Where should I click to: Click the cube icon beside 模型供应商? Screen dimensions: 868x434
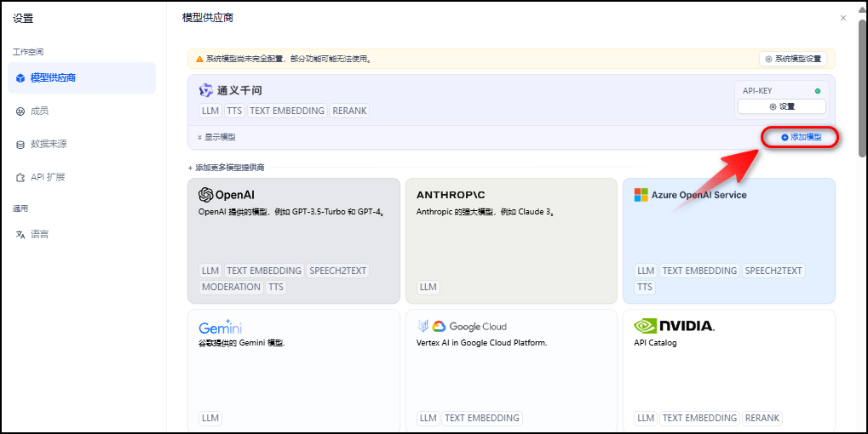pos(20,78)
